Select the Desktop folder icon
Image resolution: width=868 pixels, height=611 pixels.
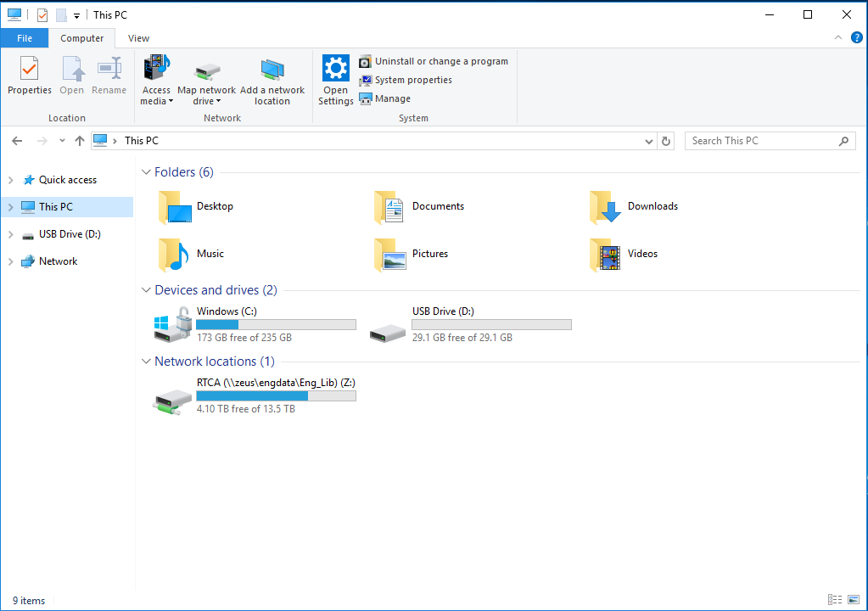coord(175,207)
